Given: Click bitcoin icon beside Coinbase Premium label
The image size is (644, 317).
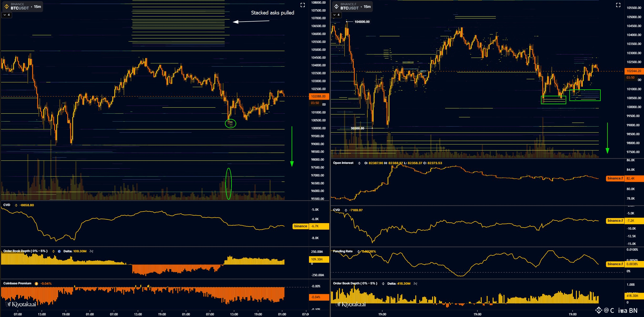Looking at the screenshot, I should click(36, 284).
